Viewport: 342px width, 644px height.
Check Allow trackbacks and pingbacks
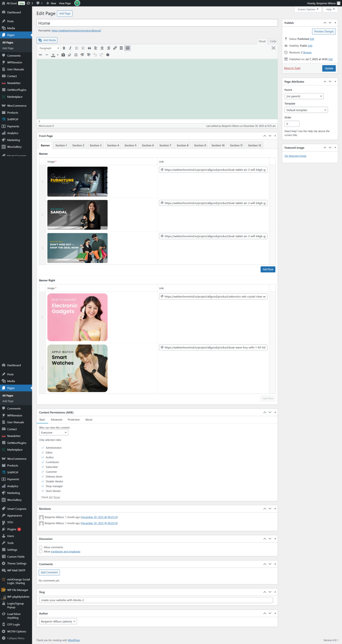click(x=41, y=551)
